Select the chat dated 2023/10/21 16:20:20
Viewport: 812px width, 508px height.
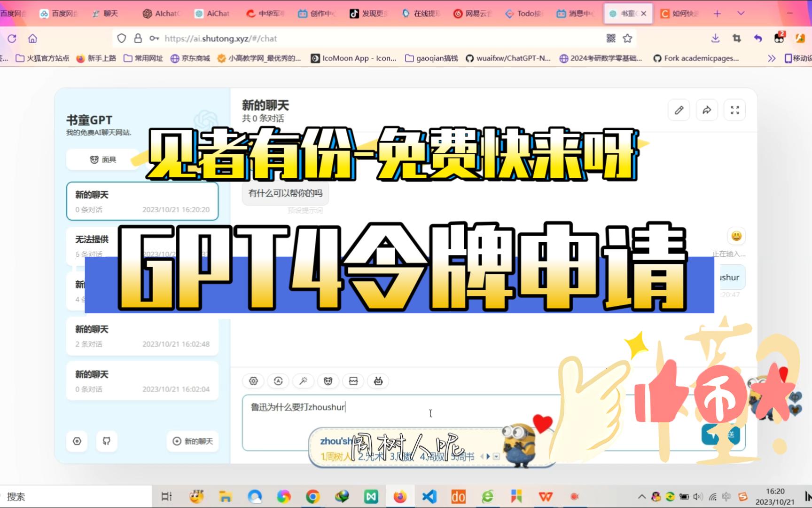pyautogui.click(x=142, y=201)
